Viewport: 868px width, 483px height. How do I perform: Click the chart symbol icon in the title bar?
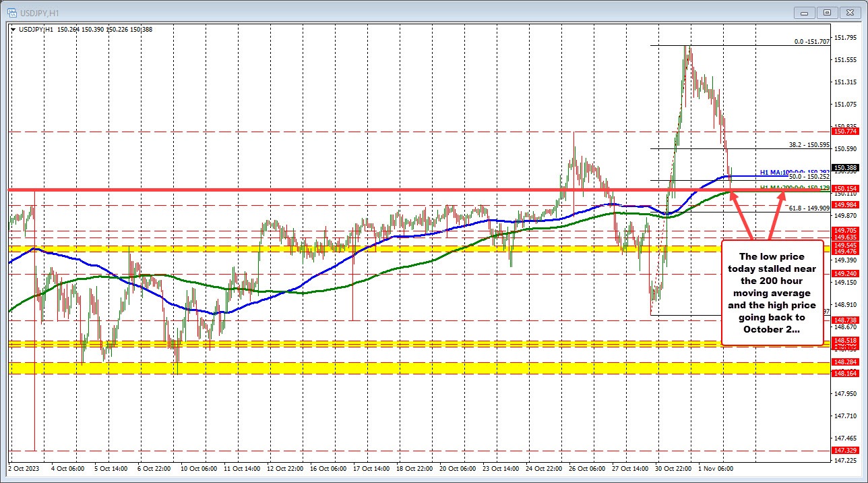[x=11, y=12]
